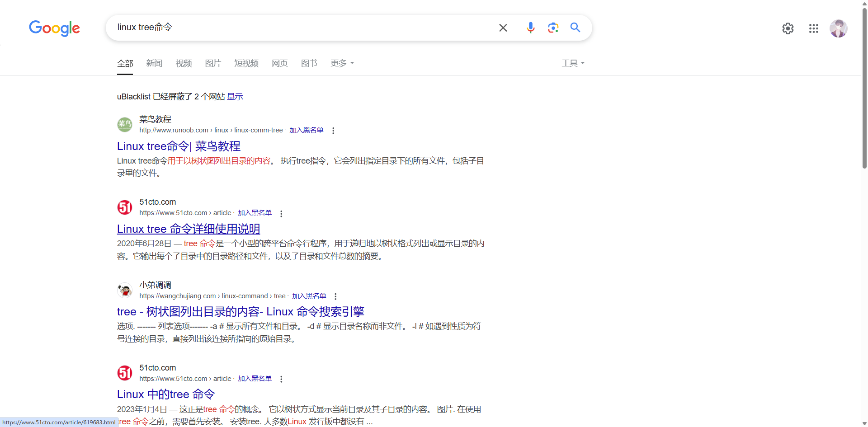
Task: Switch to the 图书 tab
Action: [309, 63]
